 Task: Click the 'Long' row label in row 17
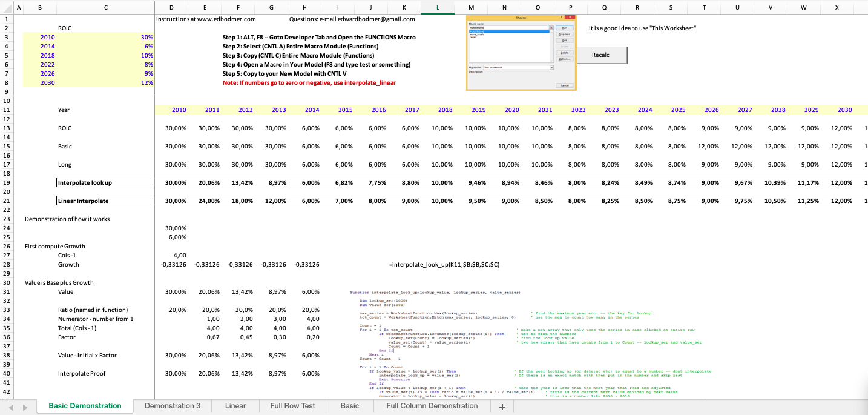64,164
